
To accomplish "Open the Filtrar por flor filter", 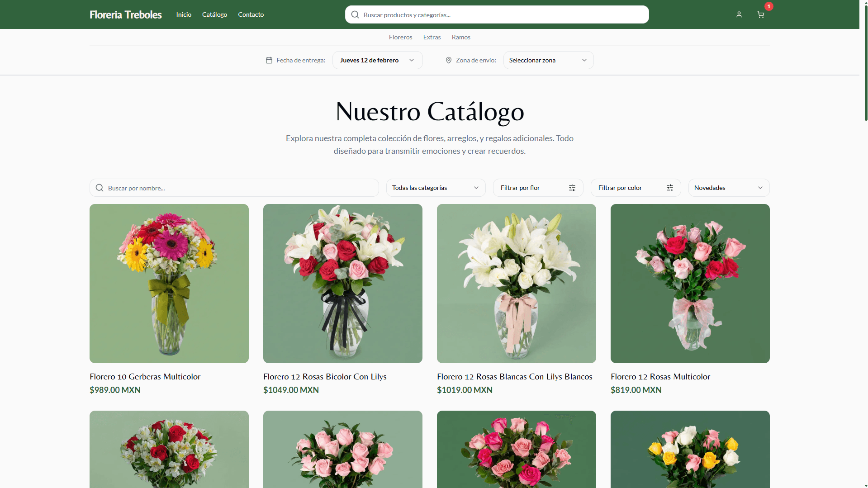I will click(538, 188).
